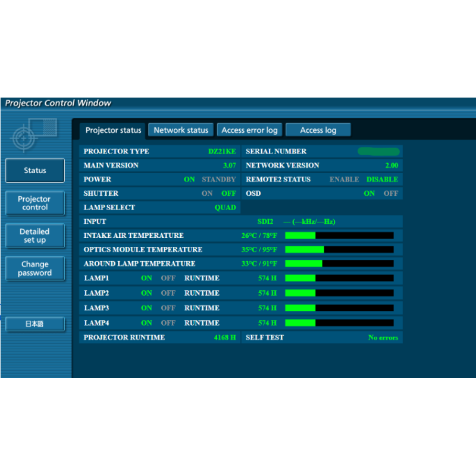
Task: Click SHUTTER ON indicator
Action: coord(207,193)
